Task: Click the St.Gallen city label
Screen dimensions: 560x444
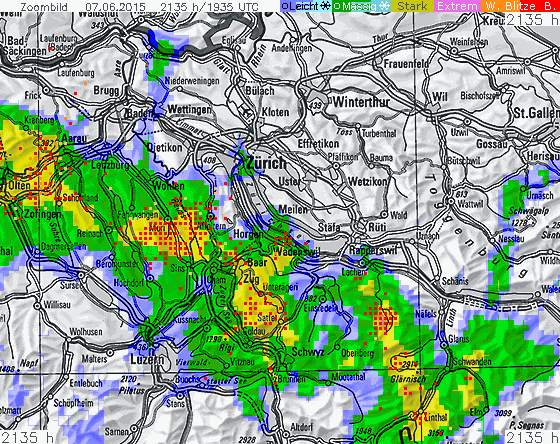Action: [536, 113]
